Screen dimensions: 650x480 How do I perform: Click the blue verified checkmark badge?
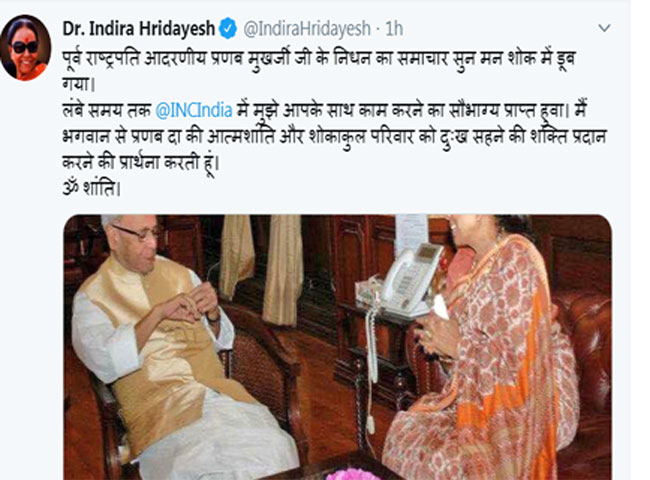point(228,28)
